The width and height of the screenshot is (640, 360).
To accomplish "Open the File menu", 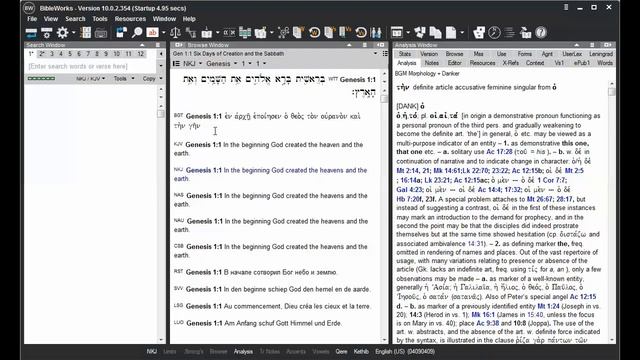I will point(32,19).
